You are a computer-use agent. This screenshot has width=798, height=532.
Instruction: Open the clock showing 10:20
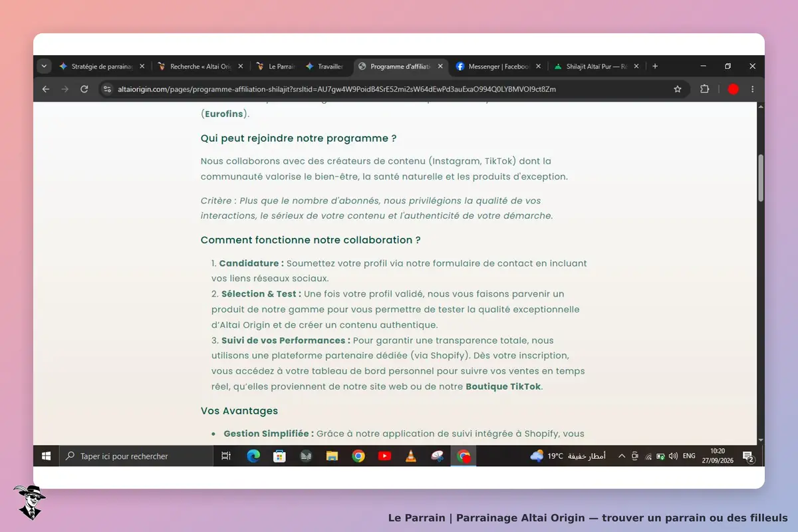tap(718, 456)
